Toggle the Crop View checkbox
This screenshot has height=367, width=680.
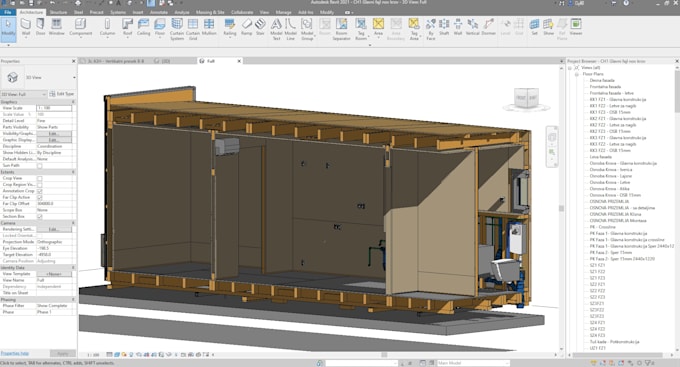39,178
